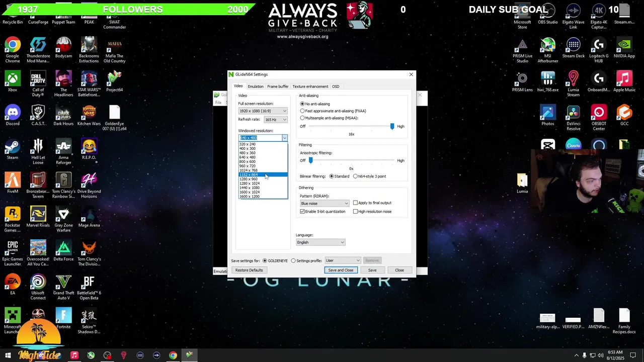The width and height of the screenshot is (644, 362).
Task: Select No anti-aliasing option
Action: tap(315, 104)
